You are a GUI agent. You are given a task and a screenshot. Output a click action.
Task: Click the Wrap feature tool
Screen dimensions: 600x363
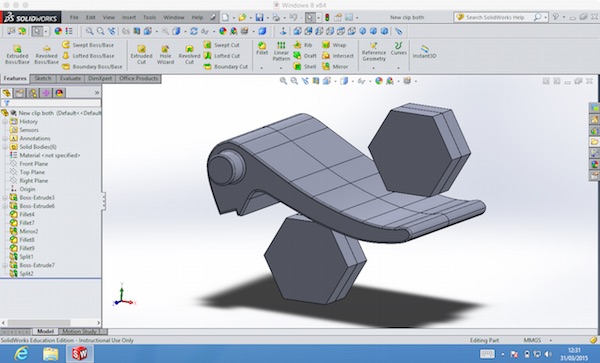click(x=334, y=45)
